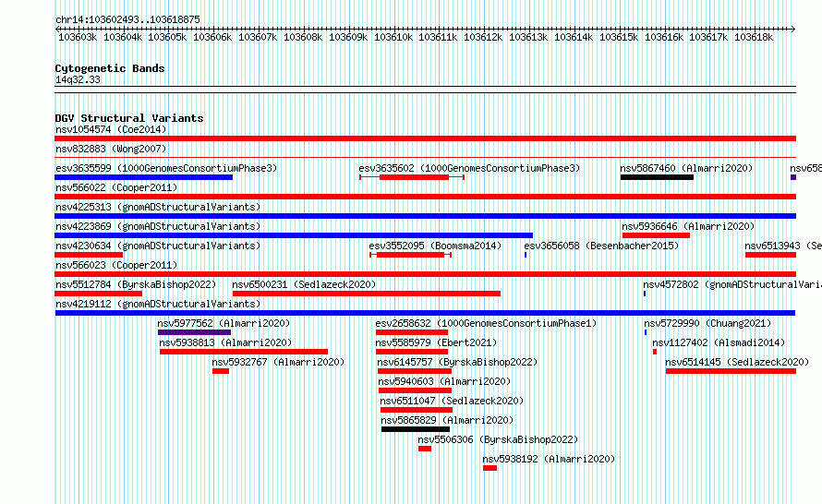Click the 103614k ruler position
Viewport: 822px width, 504px height.
(x=574, y=37)
